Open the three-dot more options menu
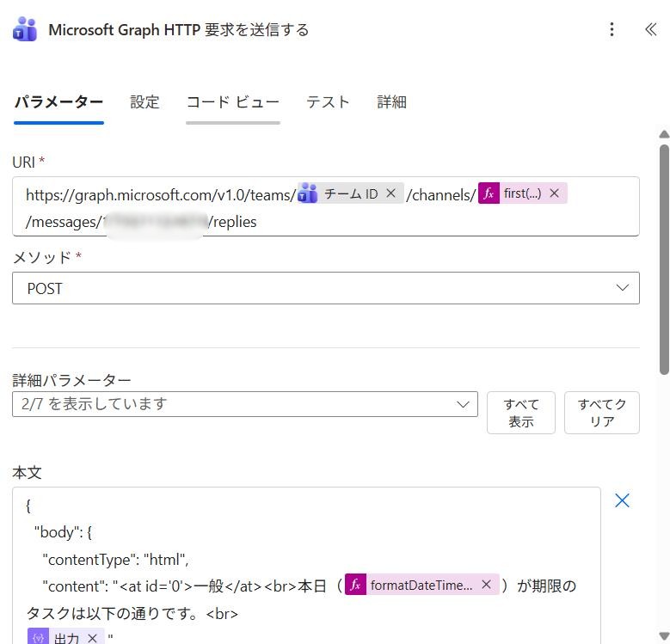This screenshot has height=644, width=670. (612, 29)
